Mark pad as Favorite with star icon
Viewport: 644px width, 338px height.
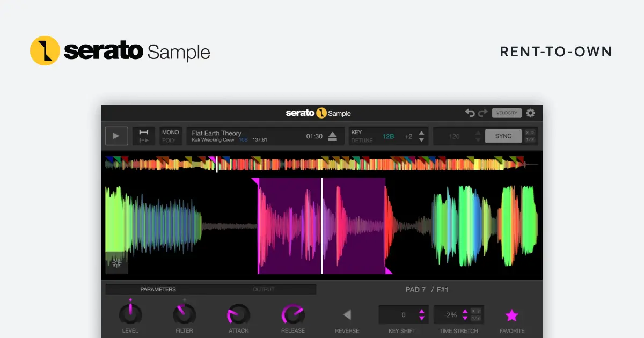pos(511,315)
